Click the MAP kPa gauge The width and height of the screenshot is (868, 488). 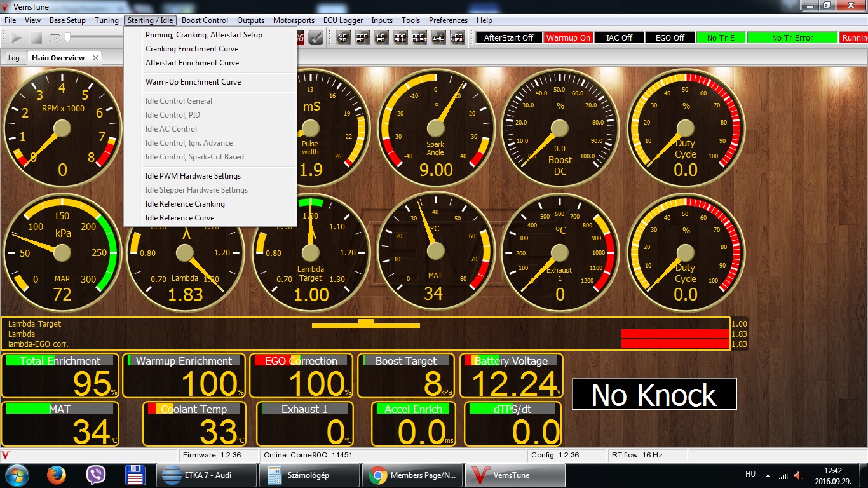pos(62,252)
